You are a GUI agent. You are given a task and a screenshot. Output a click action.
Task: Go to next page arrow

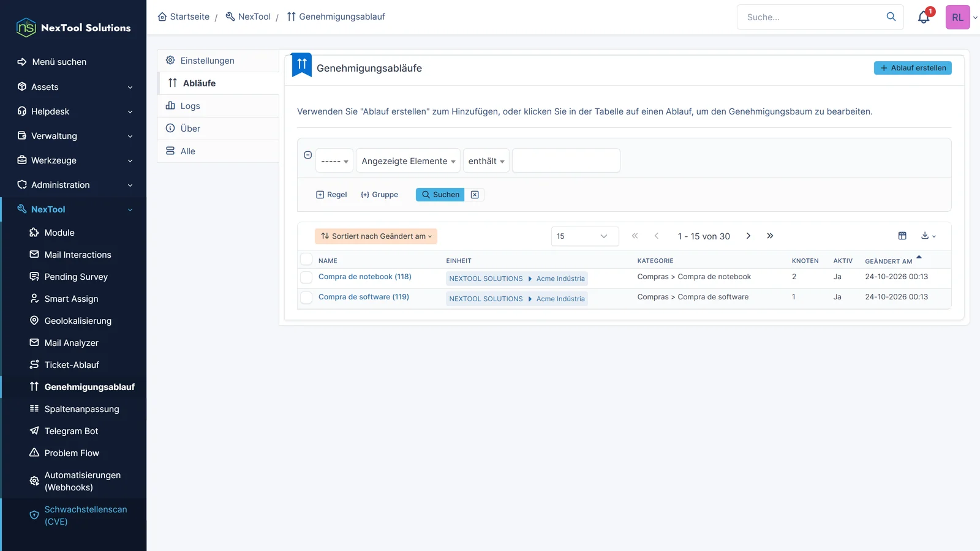click(748, 236)
